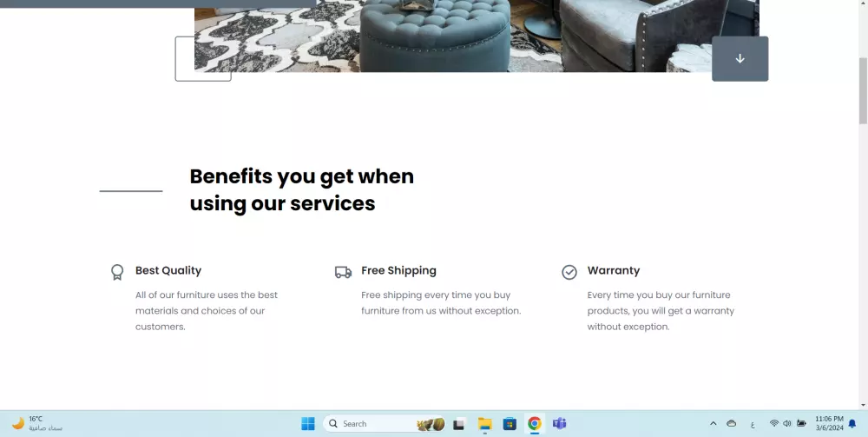The image size is (868, 437).
Task: Click the empty outlined square slider button
Action: (203, 59)
